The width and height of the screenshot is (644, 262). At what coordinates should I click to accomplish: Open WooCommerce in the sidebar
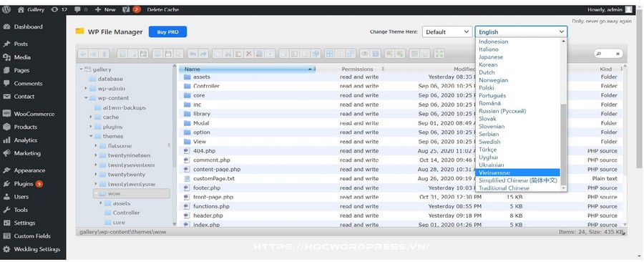[x=34, y=114]
